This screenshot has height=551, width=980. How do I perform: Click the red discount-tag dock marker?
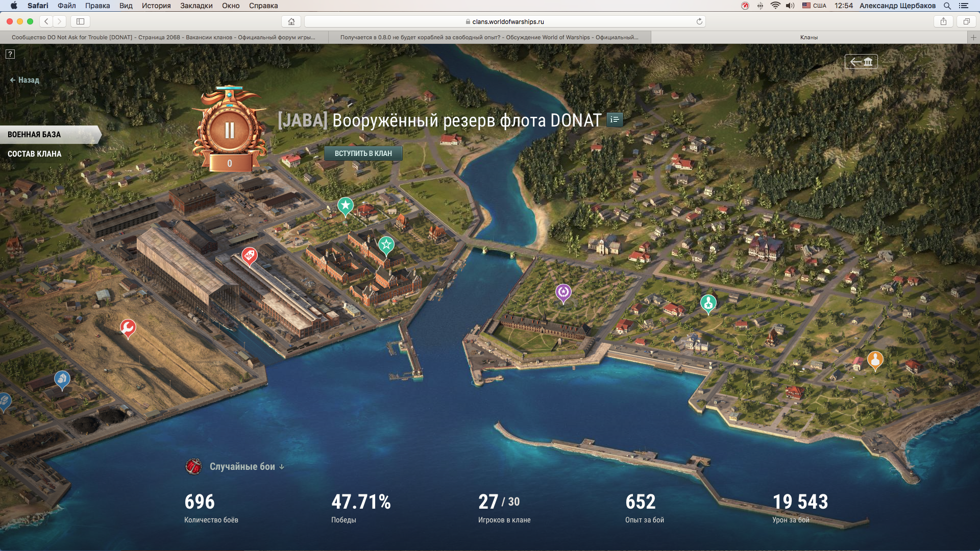coord(250,256)
